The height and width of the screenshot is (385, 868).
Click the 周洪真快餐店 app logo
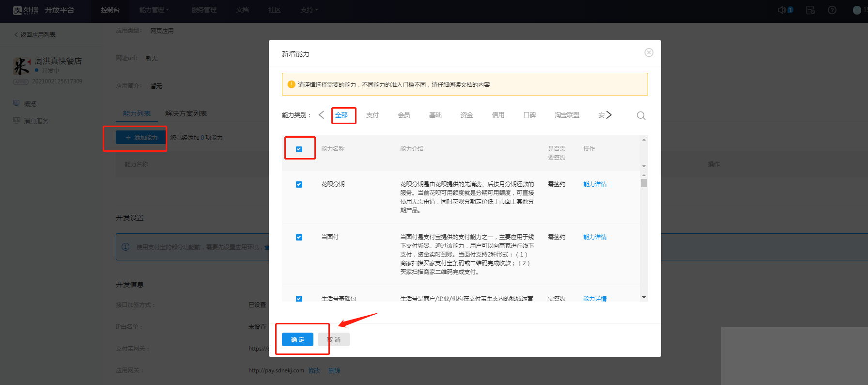(22, 66)
